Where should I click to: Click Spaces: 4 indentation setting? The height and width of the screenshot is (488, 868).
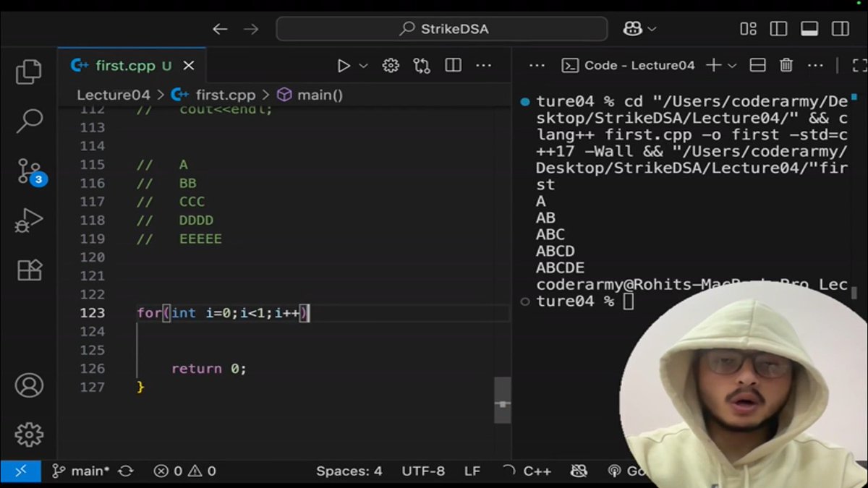349,471
